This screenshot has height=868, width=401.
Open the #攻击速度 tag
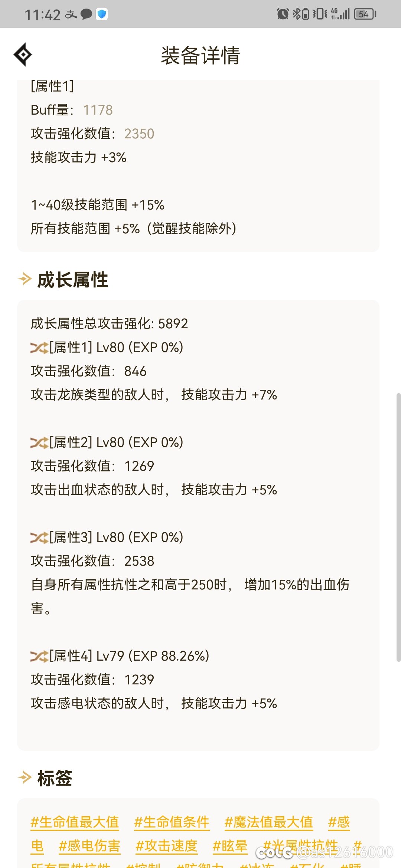click(166, 846)
